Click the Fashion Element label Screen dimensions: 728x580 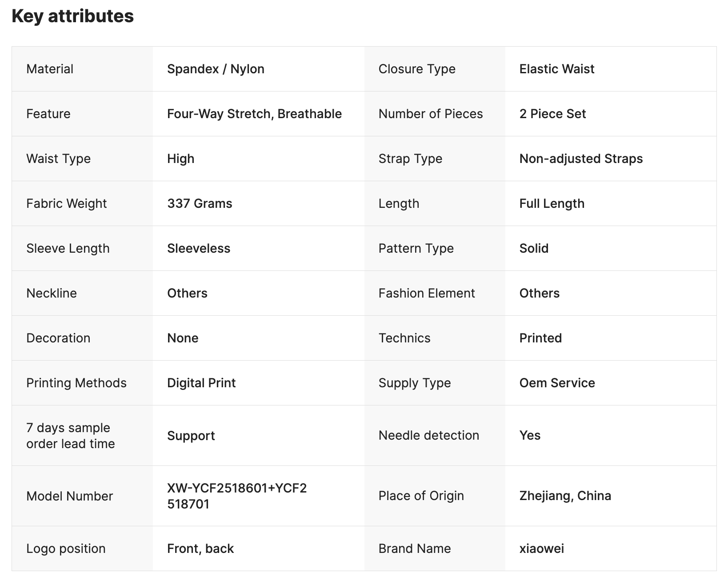click(x=427, y=293)
